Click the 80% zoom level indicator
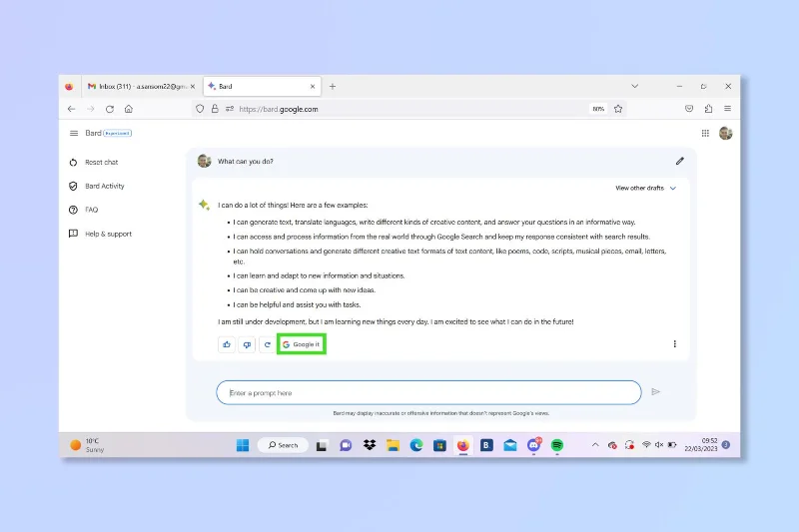799x532 pixels. click(x=598, y=109)
